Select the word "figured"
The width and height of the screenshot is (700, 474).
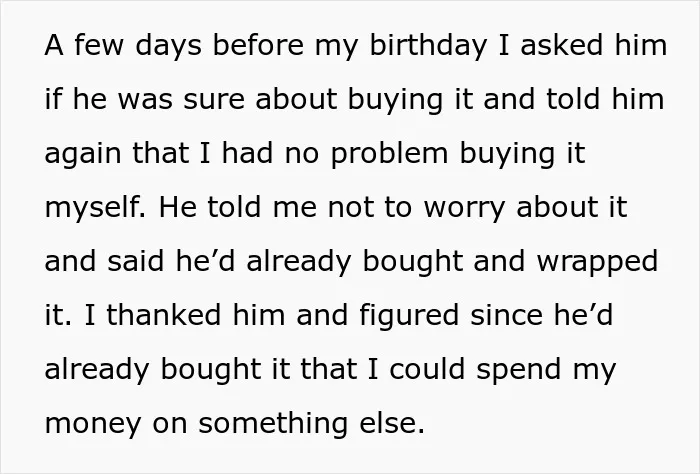click(408, 316)
